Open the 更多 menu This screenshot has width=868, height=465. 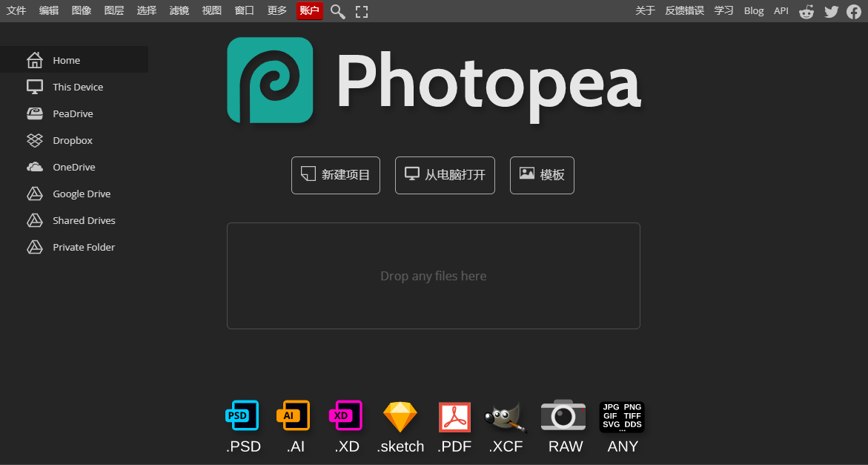tap(276, 10)
